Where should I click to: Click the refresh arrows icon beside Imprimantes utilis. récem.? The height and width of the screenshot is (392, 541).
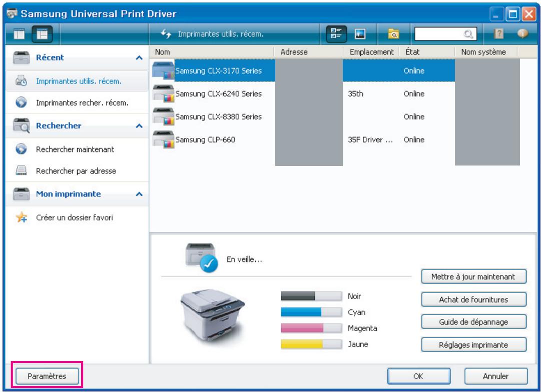[166, 34]
